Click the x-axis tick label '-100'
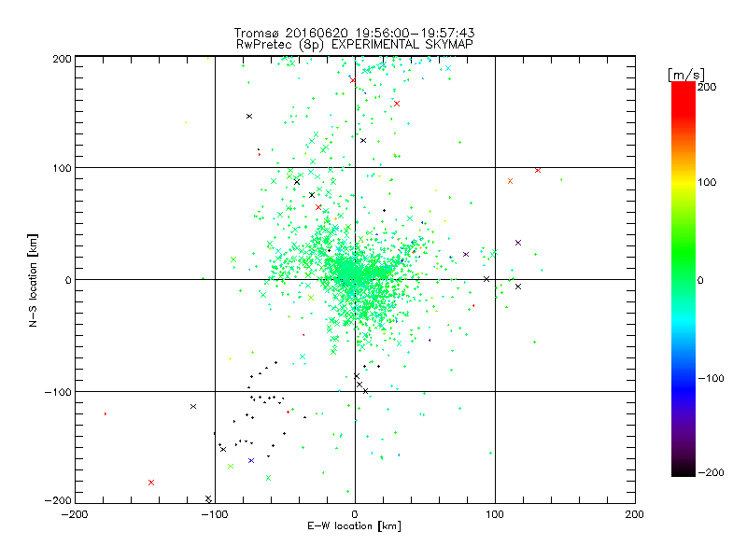747x560 pixels. pyautogui.click(x=215, y=514)
